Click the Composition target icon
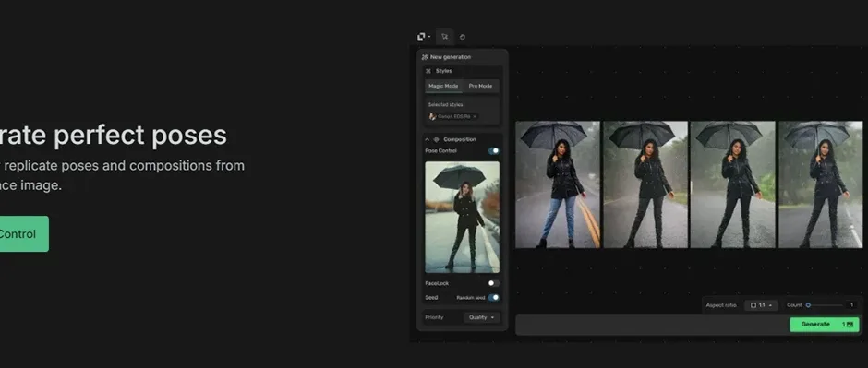 [x=436, y=140]
